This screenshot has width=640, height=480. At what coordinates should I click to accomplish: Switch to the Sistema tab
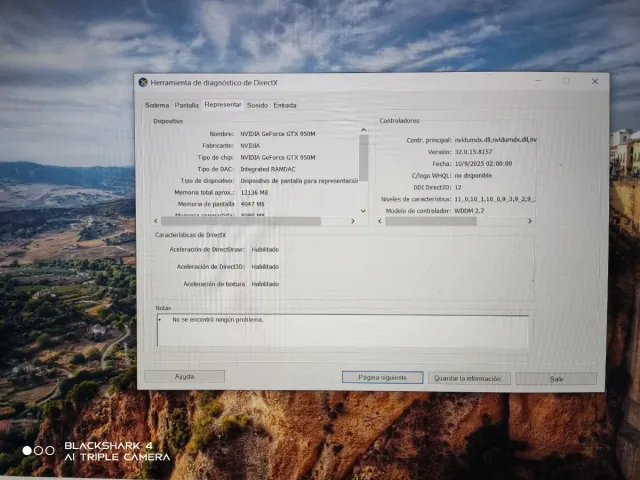point(157,104)
